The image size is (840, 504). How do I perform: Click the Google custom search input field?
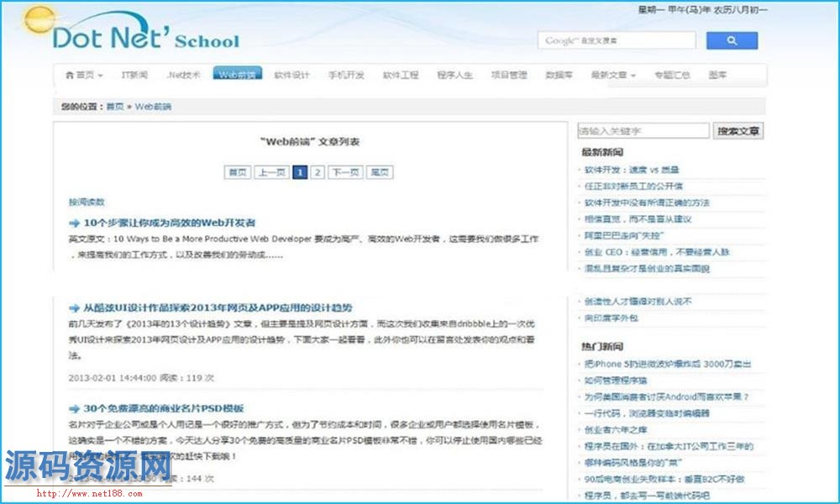click(617, 40)
